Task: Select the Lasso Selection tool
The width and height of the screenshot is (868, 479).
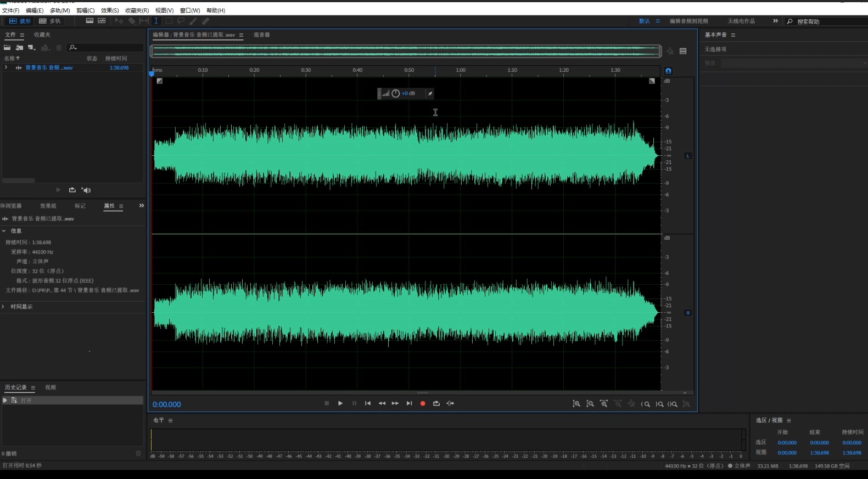Action: click(181, 21)
